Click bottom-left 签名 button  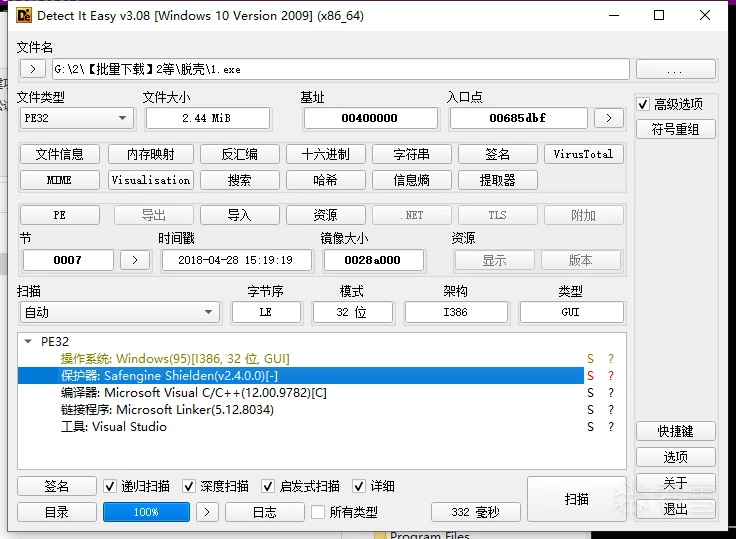[56, 486]
